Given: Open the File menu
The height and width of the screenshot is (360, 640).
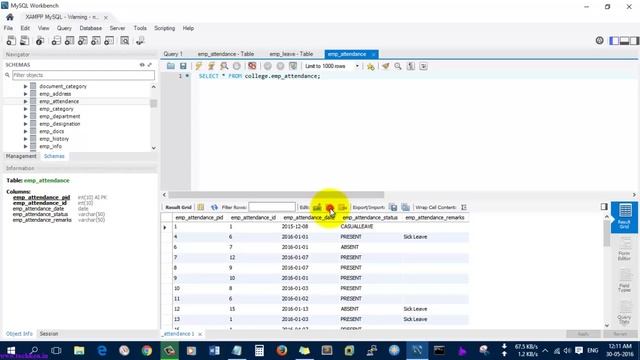Looking at the screenshot, I should [8, 28].
